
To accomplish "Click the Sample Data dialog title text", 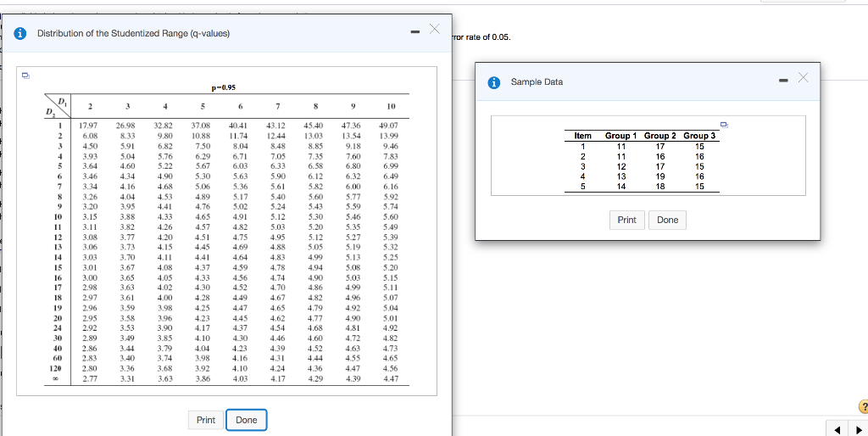I will click(x=537, y=82).
